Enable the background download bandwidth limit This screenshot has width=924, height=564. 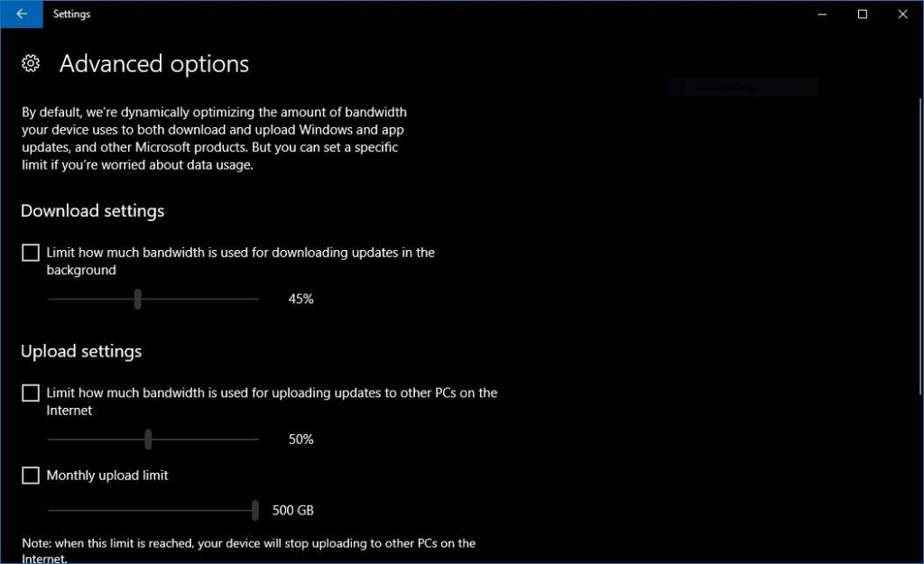point(30,253)
